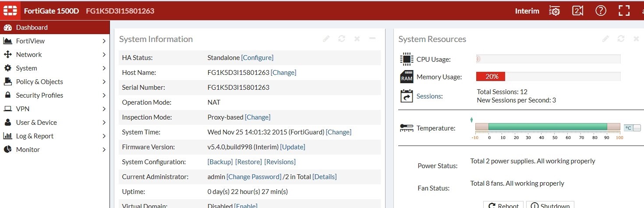Expand the System menu chevron
Image resolution: width=644 pixels, height=208 pixels.
click(104, 68)
